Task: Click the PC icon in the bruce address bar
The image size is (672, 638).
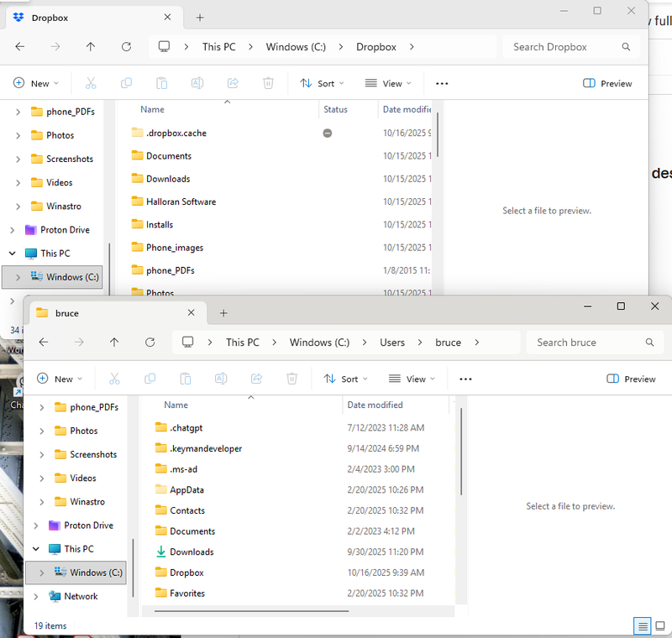Action: tap(188, 343)
